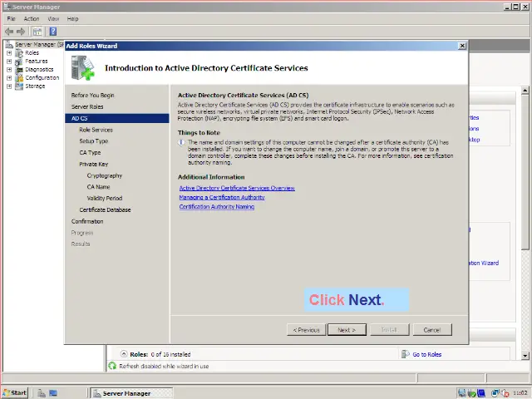Select Server Roles wizard step
532x399 pixels.
pos(87,106)
